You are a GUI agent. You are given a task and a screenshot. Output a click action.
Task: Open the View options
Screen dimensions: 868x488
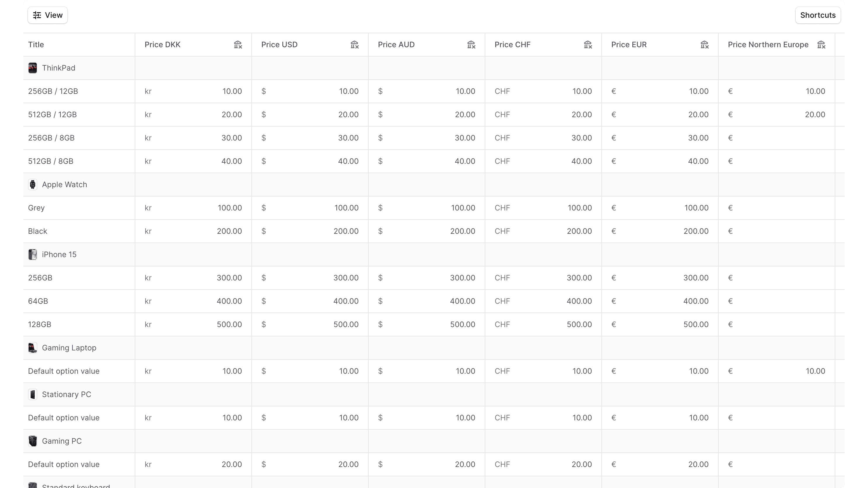47,15
